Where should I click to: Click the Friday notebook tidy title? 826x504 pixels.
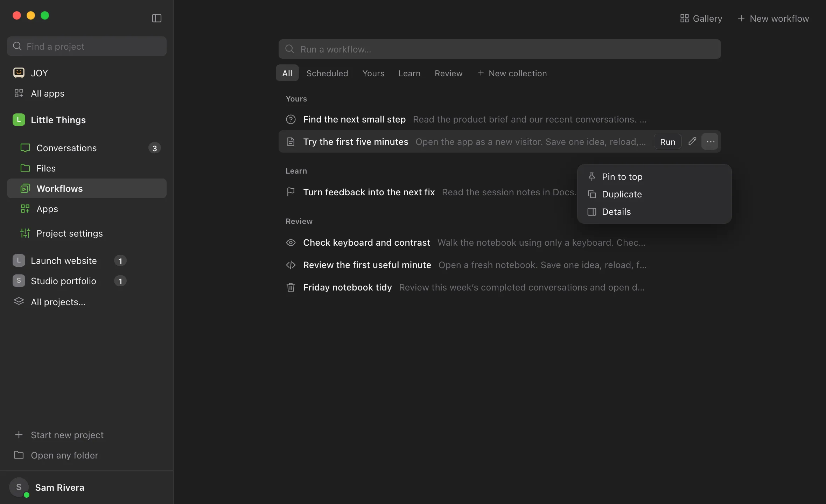point(347,287)
